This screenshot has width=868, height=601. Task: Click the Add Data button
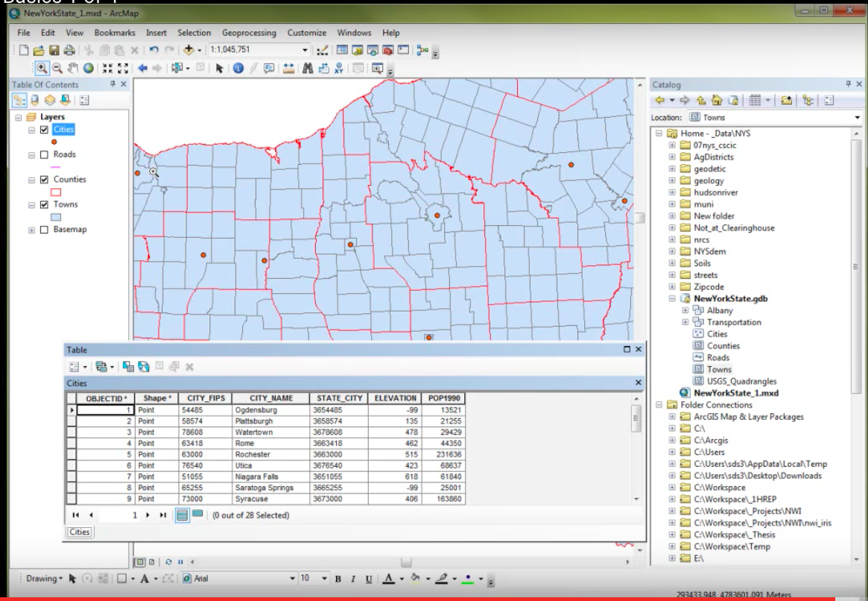coord(189,50)
